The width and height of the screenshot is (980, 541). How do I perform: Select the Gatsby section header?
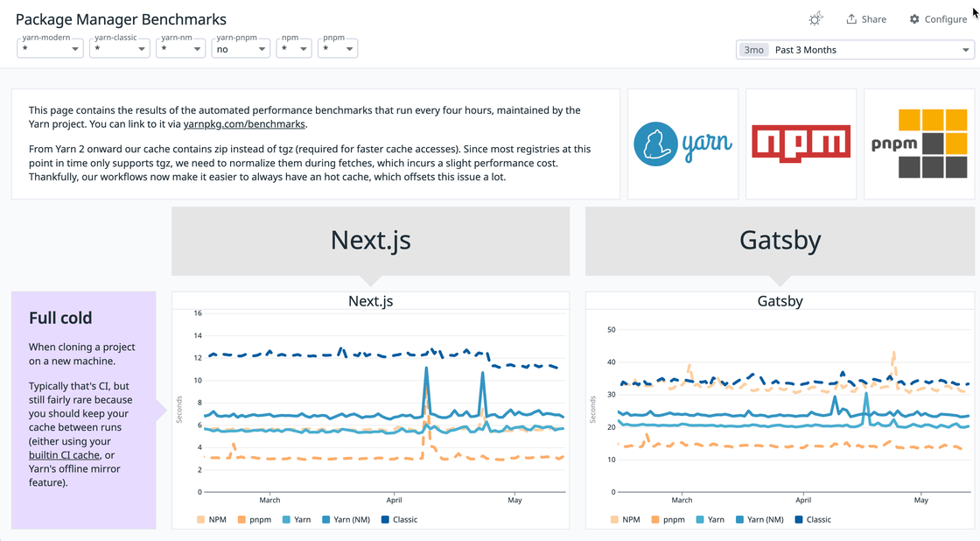pyautogui.click(x=780, y=238)
